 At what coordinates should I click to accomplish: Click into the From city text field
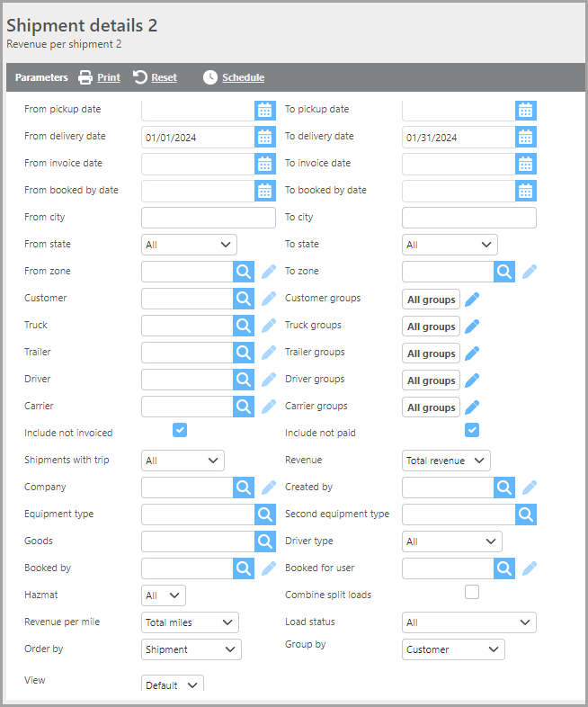(209, 218)
